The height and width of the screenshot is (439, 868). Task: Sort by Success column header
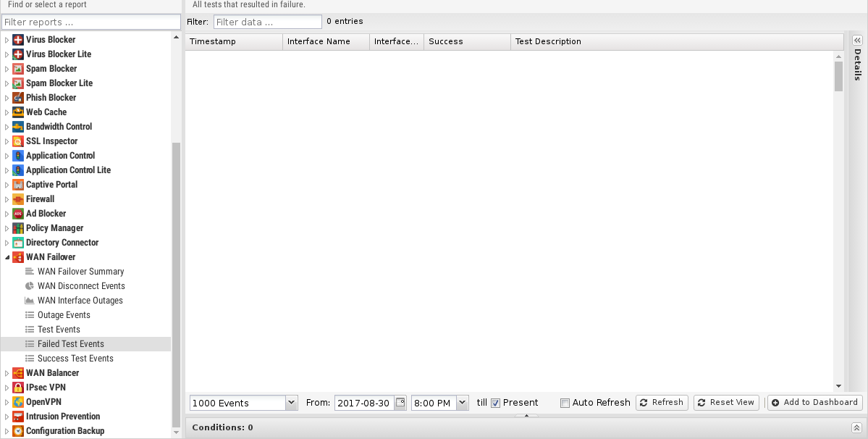[x=467, y=41]
